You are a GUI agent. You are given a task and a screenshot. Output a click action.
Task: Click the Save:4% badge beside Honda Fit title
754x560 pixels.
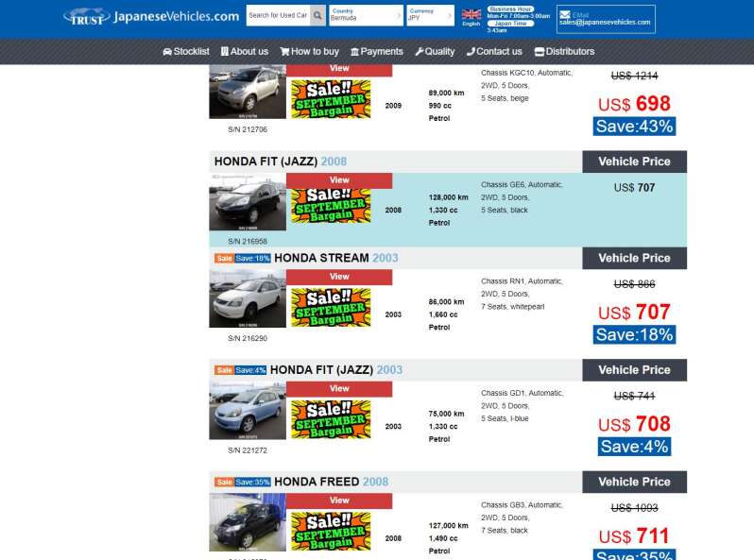[250, 370]
